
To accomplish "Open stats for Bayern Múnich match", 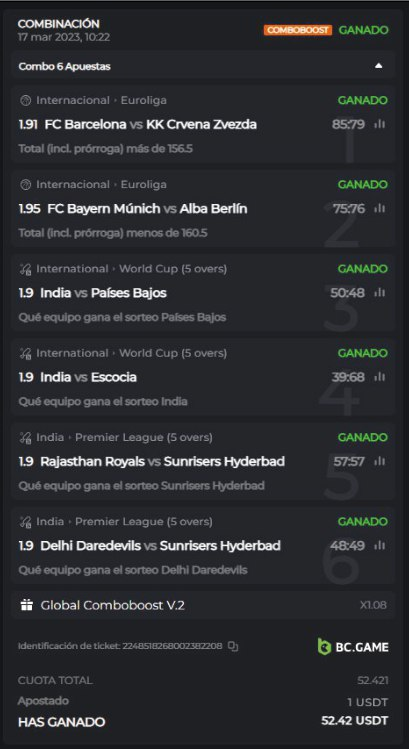I will tap(380, 208).
